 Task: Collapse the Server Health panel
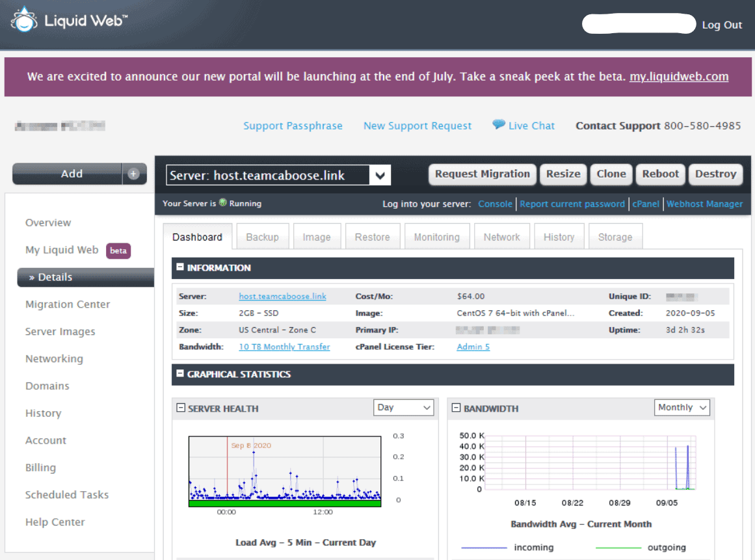click(x=181, y=408)
